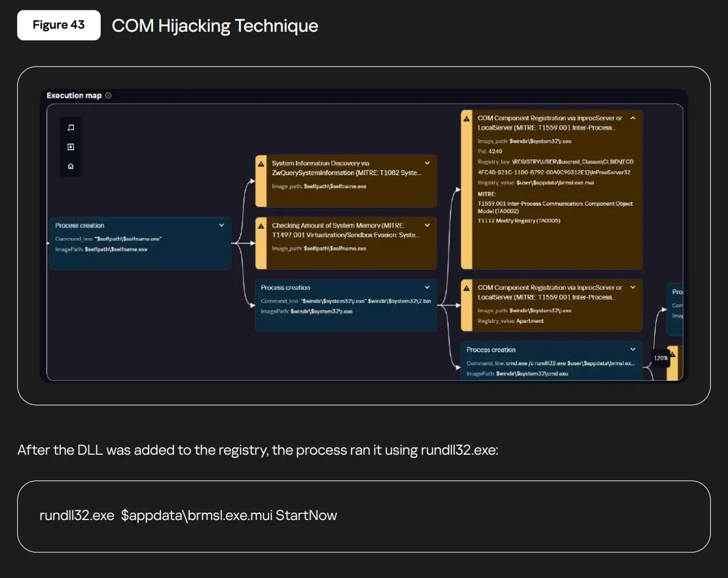Image resolution: width=728 pixels, height=578 pixels.
Task: Expand the COM Component Registration node showing Apartment
Action: [x=633, y=287]
